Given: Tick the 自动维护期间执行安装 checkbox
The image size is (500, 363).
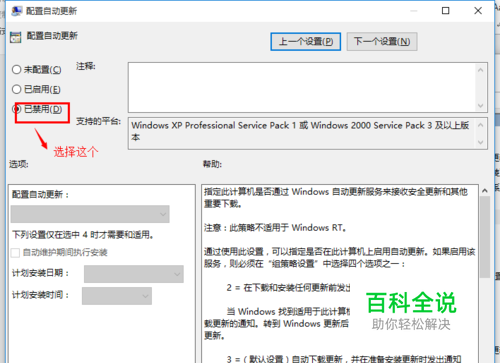Looking at the screenshot, I should tap(15, 253).
